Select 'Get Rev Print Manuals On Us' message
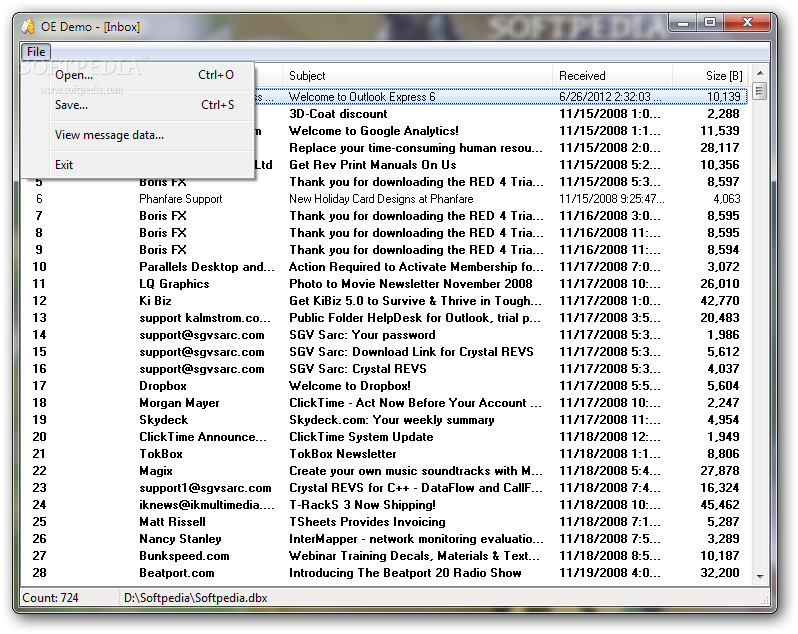The height and width of the screenshot is (634, 798). (373, 165)
